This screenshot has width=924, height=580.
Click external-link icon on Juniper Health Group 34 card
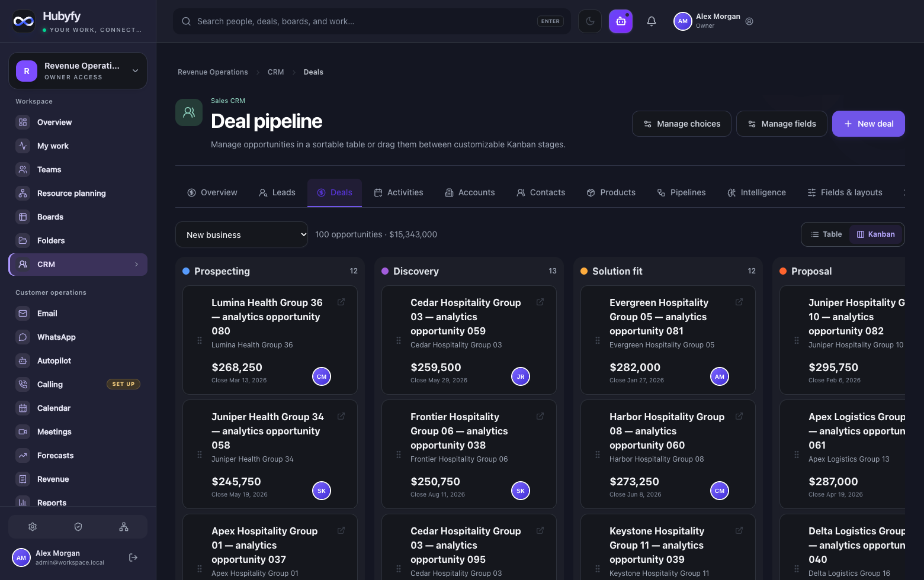341,416
